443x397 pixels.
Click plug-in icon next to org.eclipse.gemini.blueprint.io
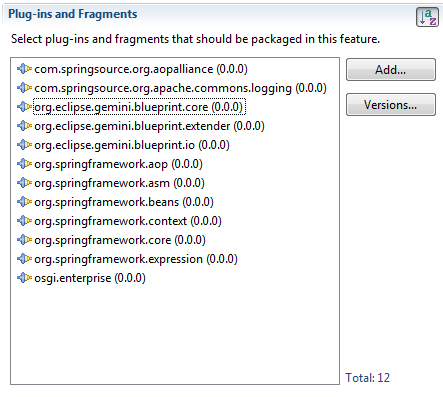click(24, 145)
